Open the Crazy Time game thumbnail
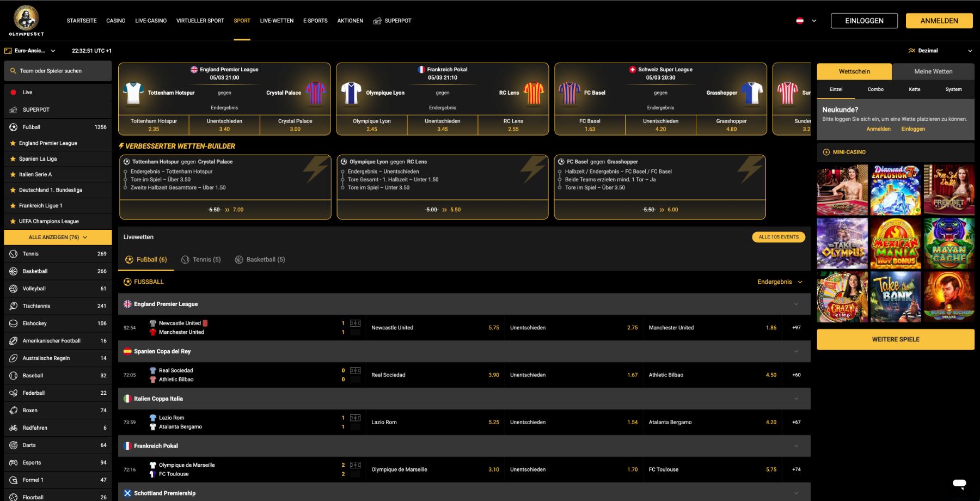980x501 pixels. coord(842,297)
